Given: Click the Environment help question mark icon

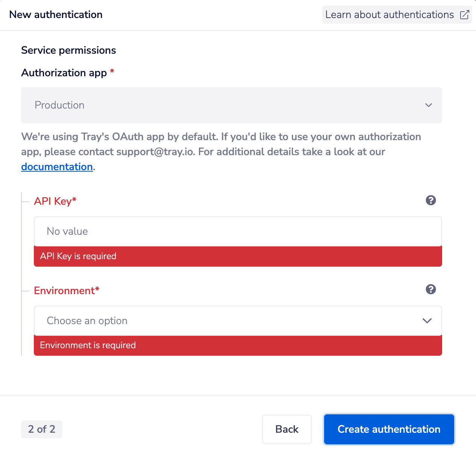Looking at the screenshot, I should (x=431, y=289).
